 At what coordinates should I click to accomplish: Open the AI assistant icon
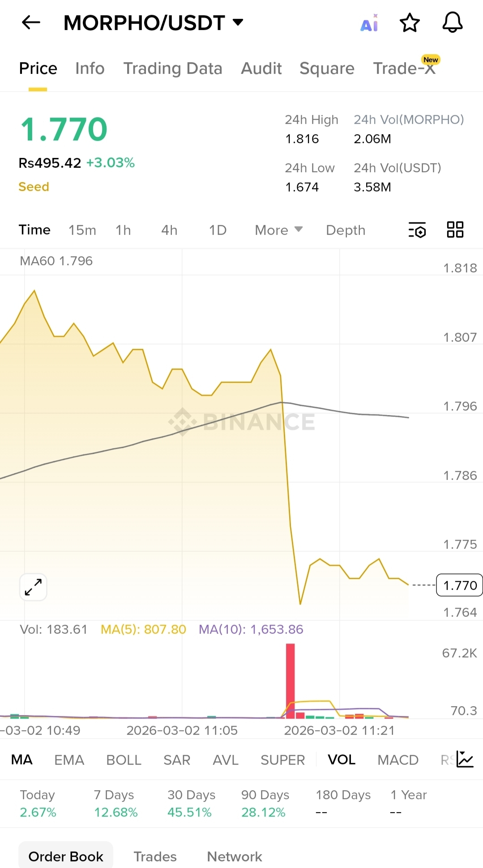tap(369, 23)
